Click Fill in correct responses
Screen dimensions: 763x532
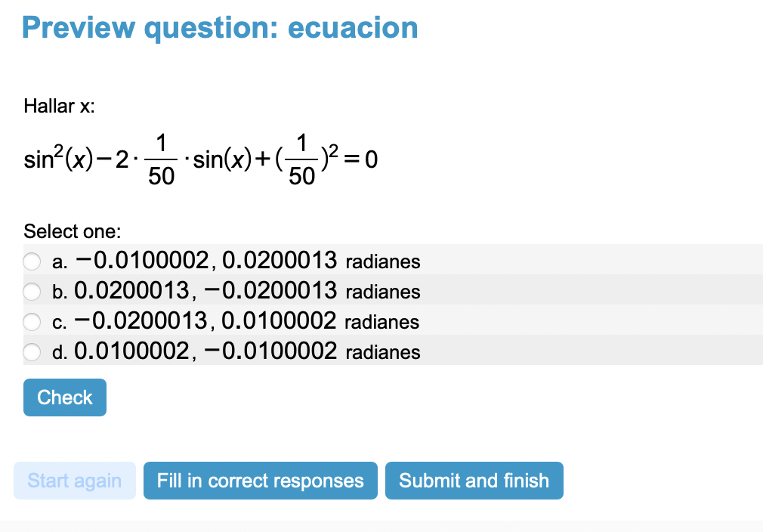click(260, 481)
